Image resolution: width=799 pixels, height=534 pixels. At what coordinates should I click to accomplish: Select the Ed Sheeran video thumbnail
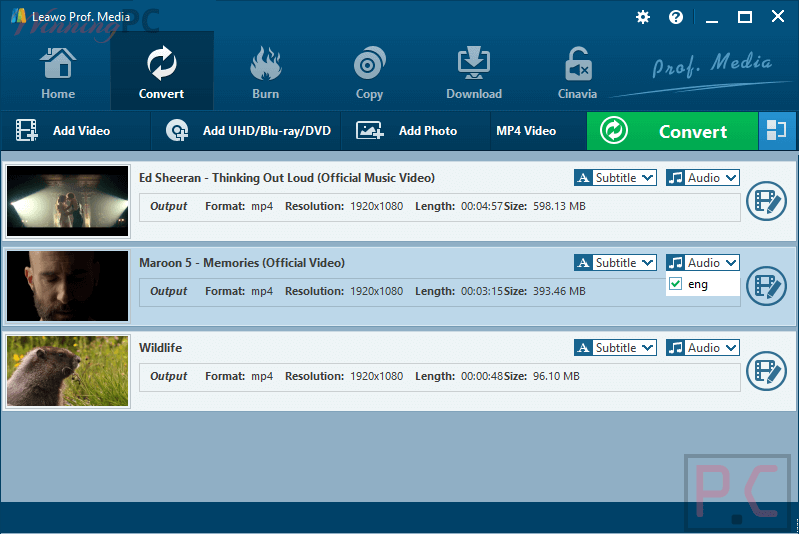pos(68,201)
